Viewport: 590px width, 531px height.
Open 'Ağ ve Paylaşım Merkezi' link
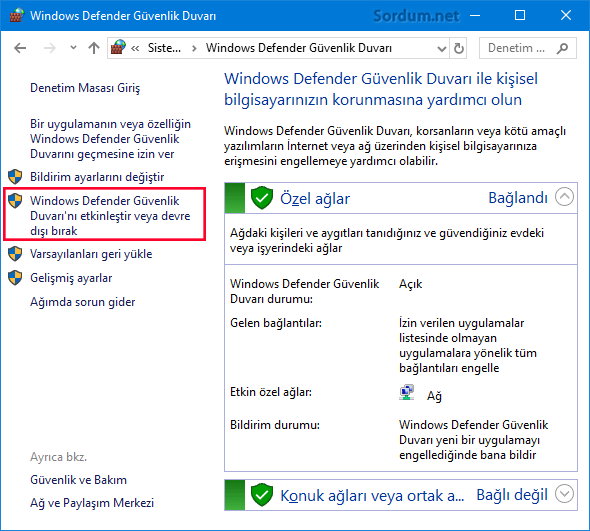point(92,503)
